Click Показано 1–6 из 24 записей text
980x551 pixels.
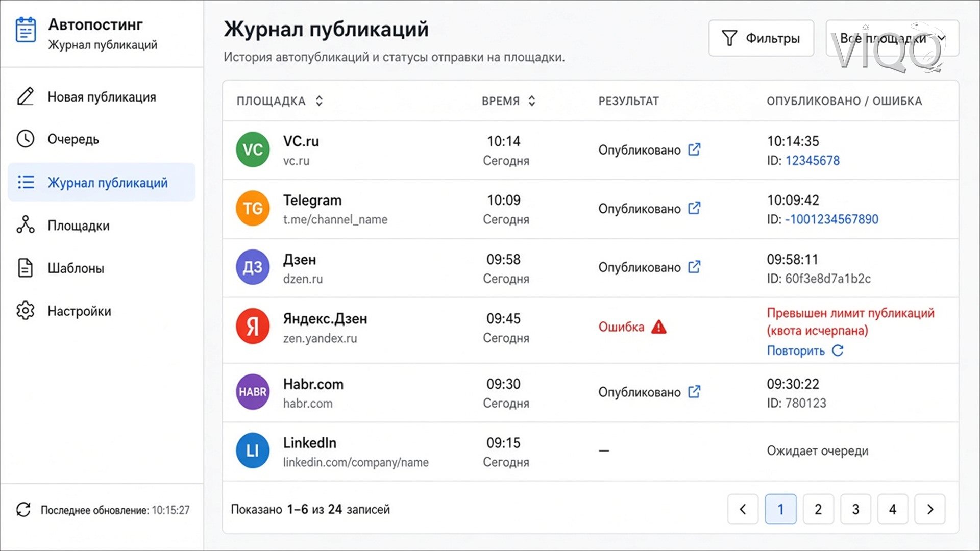tap(310, 509)
